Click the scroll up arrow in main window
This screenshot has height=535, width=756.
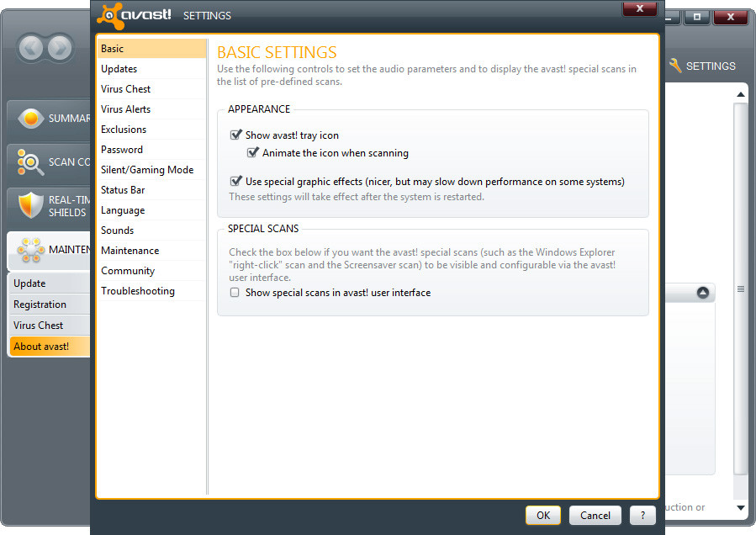[x=741, y=94]
